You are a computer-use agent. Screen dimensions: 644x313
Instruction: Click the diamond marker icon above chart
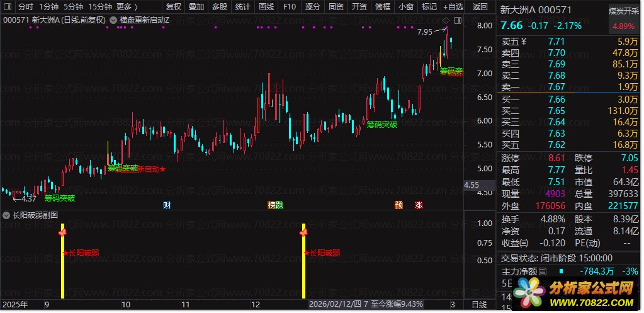(x=446, y=20)
